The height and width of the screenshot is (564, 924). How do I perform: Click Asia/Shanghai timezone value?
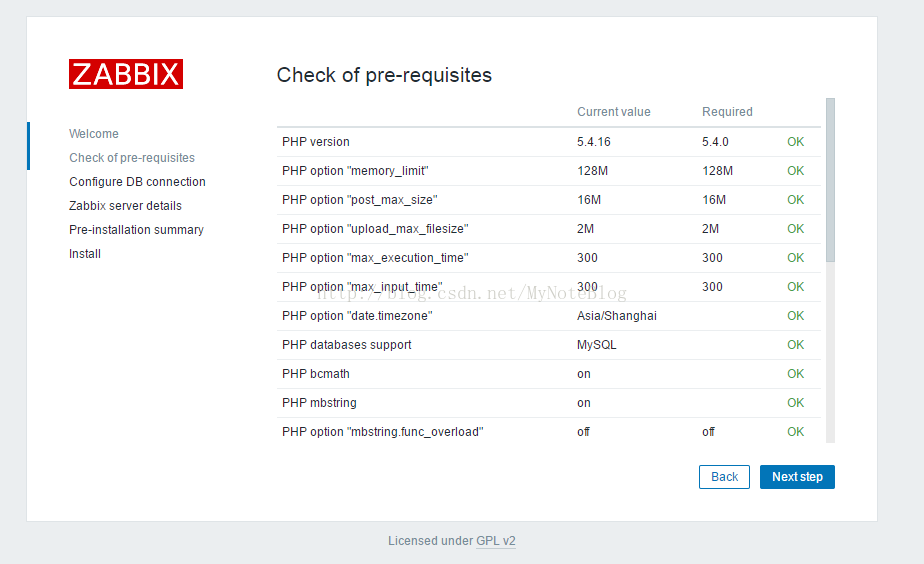tap(617, 316)
